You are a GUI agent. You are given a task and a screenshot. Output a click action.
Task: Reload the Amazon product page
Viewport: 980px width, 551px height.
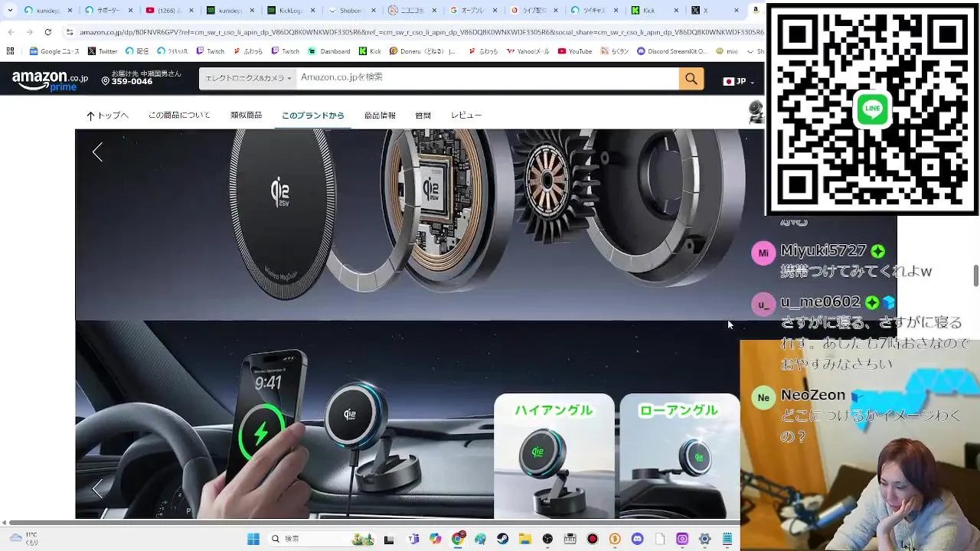tap(47, 32)
